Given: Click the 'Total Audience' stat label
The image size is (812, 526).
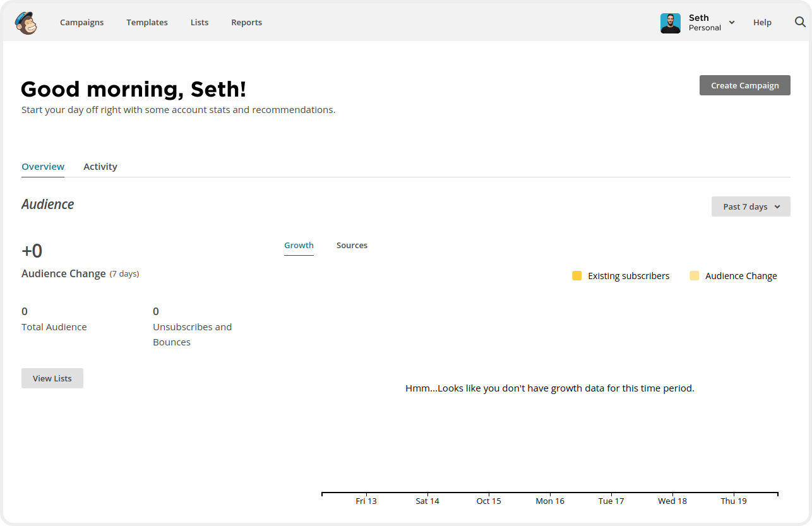Looking at the screenshot, I should tap(54, 327).
